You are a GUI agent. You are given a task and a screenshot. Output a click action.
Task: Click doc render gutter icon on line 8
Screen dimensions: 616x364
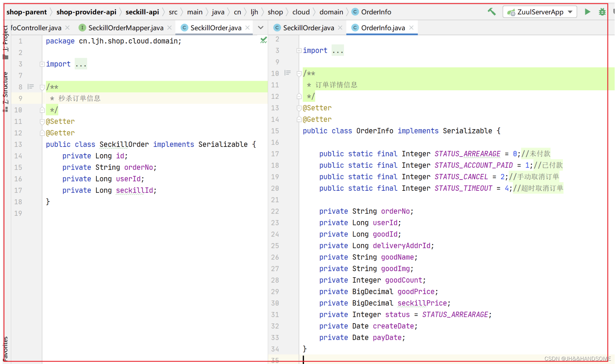pyautogui.click(x=31, y=87)
